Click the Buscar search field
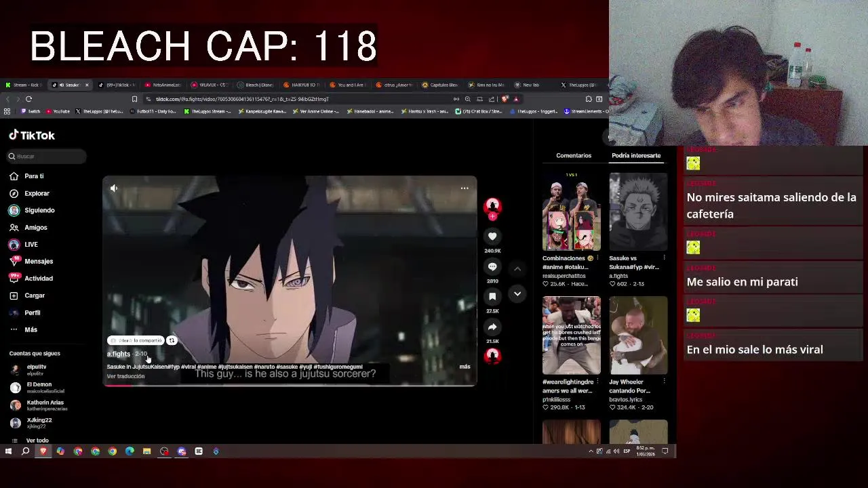 click(46, 157)
